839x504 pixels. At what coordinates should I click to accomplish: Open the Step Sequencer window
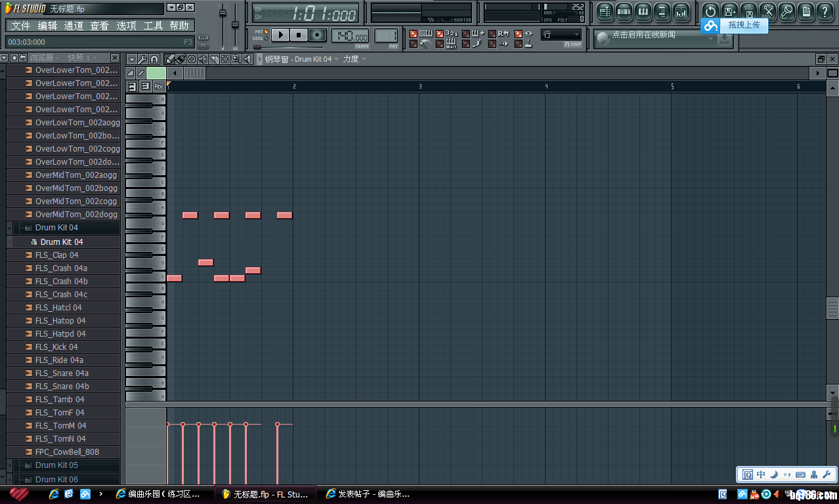[x=624, y=11]
